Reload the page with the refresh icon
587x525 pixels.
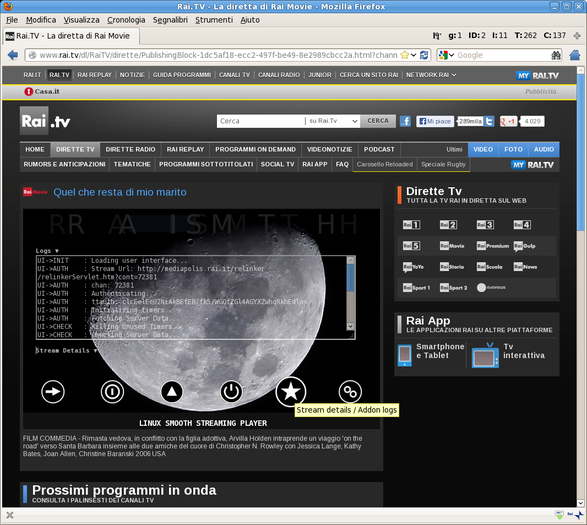(x=424, y=55)
